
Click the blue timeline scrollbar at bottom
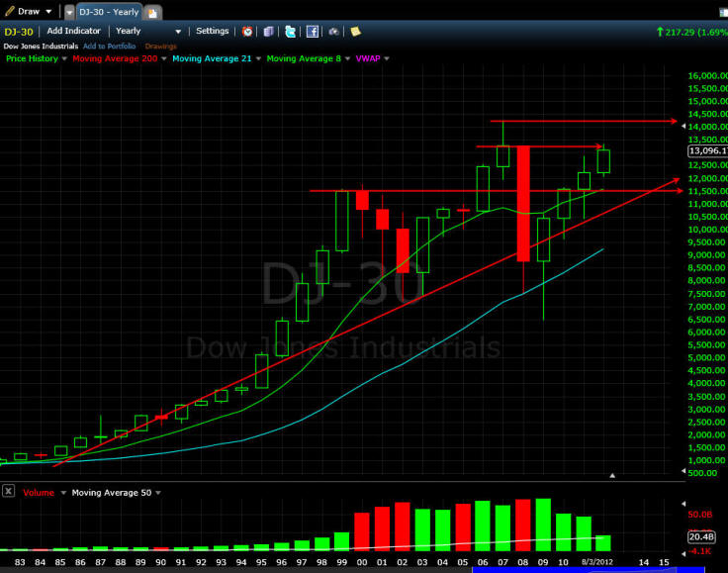click(x=589, y=570)
